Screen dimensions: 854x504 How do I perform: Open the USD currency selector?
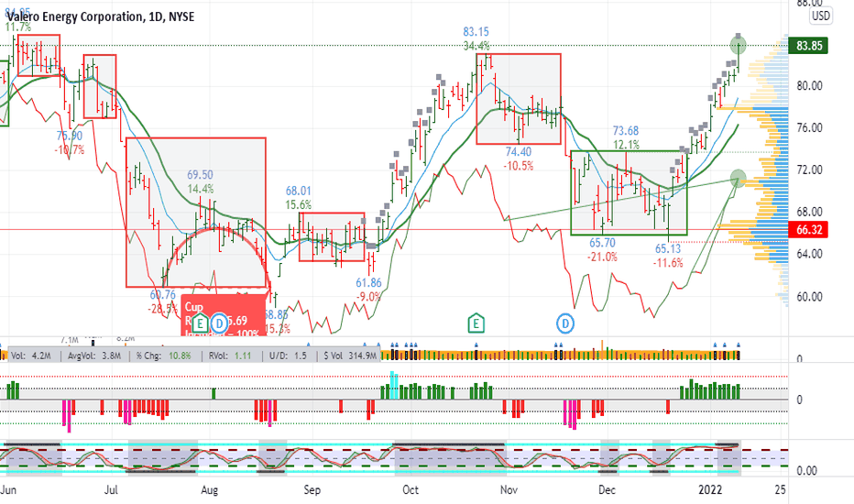[x=820, y=16]
